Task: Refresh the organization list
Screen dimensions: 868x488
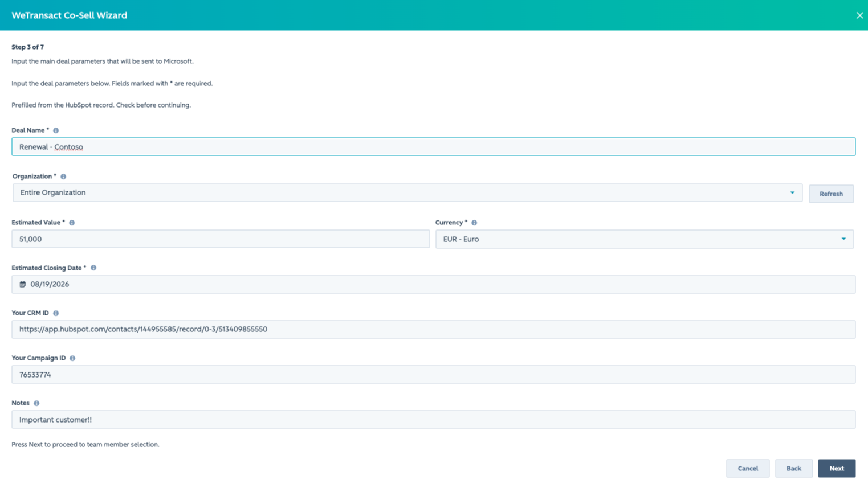Action: [831, 194]
